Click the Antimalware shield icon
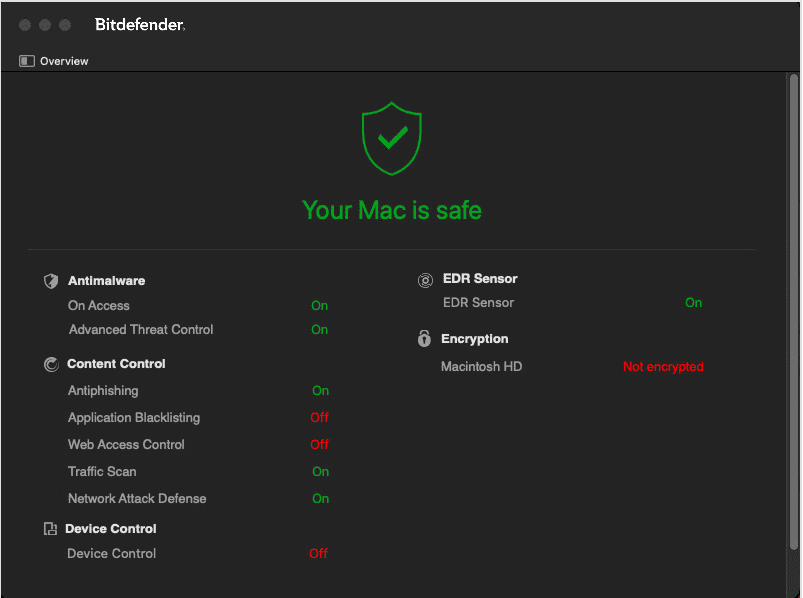Screen dimensions: 803x598 click(x=51, y=281)
